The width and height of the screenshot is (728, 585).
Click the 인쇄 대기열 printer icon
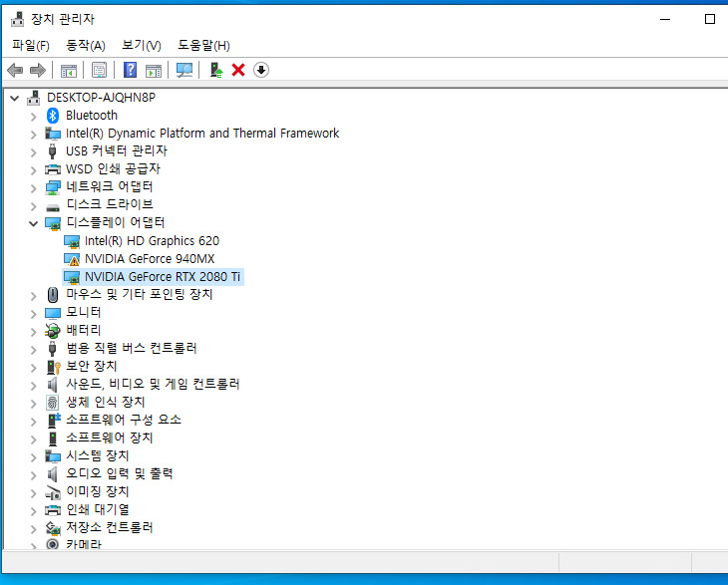point(53,510)
